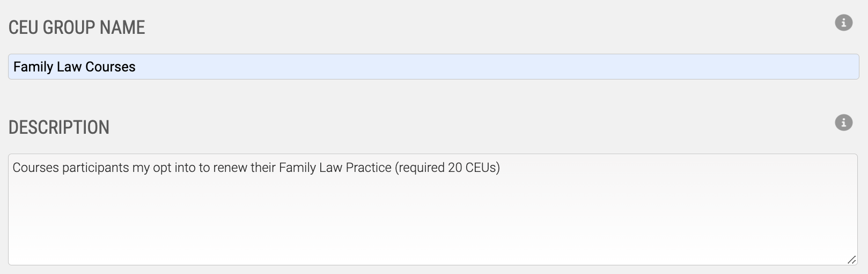The height and width of the screenshot is (274, 868).
Task: Click inside the Description text area
Action: (x=433, y=210)
